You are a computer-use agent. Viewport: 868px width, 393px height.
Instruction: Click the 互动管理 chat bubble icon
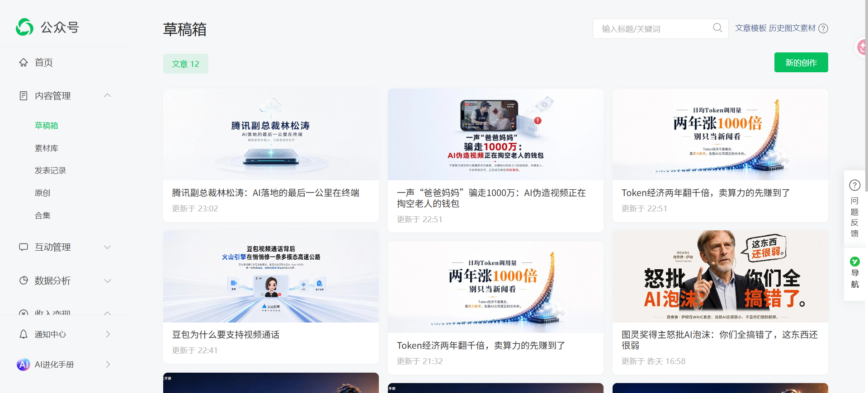coord(24,247)
